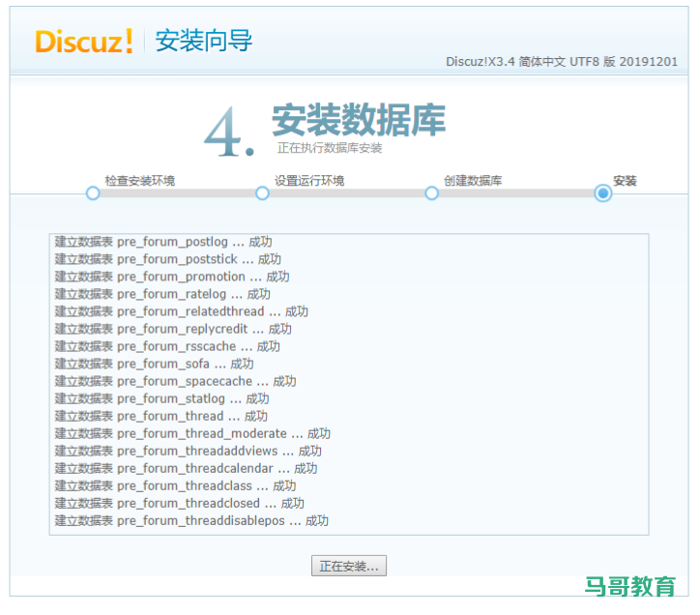This screenshot has height=615, width=700.
Task: Select the 检查安装环境 step marker
Action: (x=93, y=193)
